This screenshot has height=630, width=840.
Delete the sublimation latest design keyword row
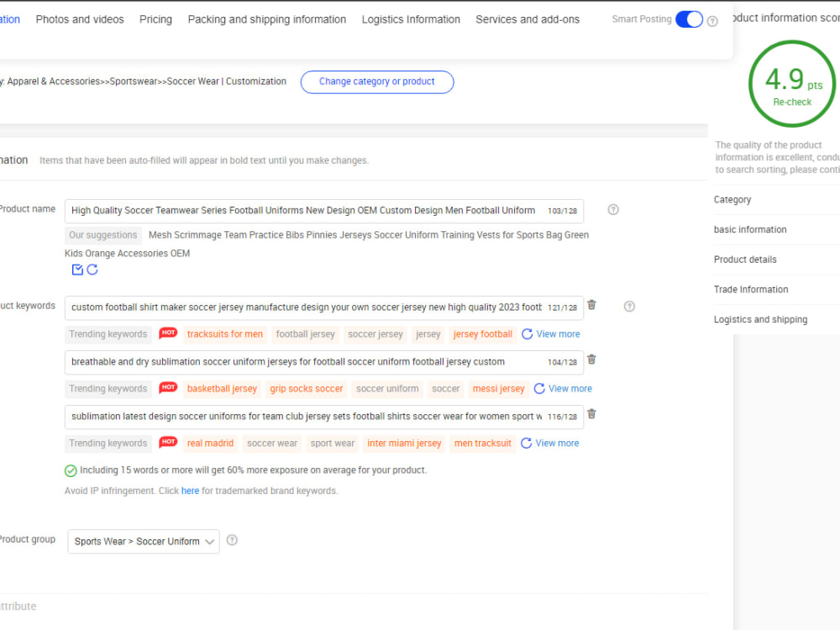[591, 414]
